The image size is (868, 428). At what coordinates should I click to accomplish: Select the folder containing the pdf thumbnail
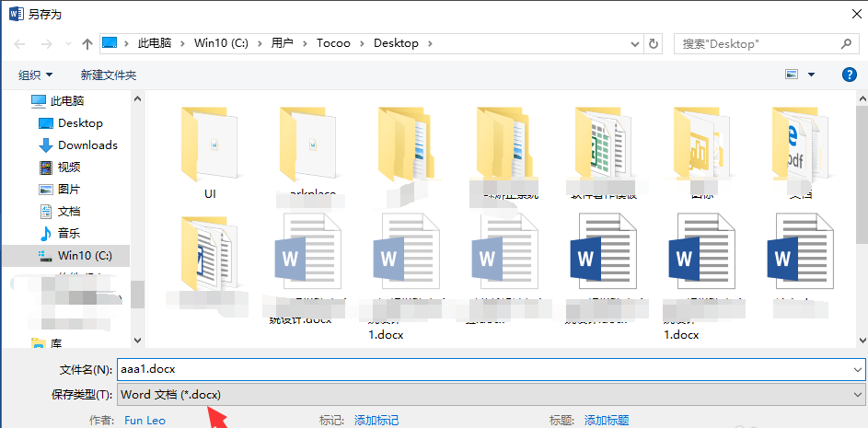[800, 152]
